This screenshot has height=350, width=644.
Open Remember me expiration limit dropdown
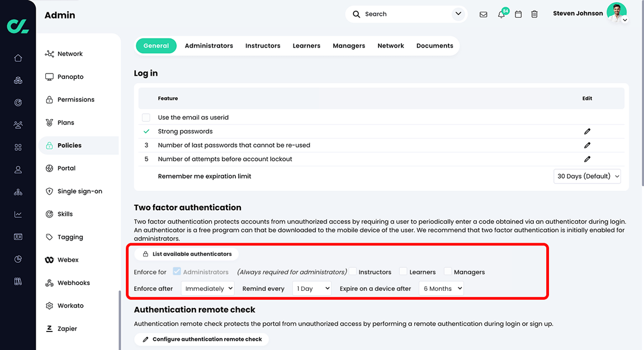click(588, 176)
